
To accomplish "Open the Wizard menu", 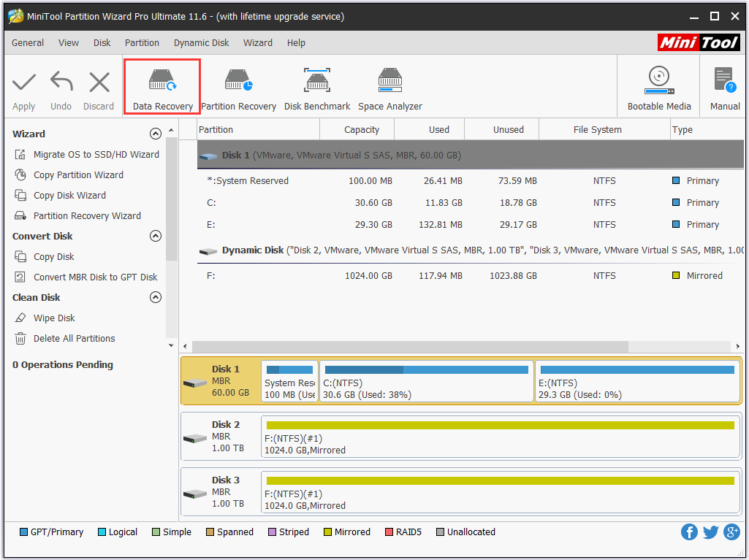I will tap(257, 43).
